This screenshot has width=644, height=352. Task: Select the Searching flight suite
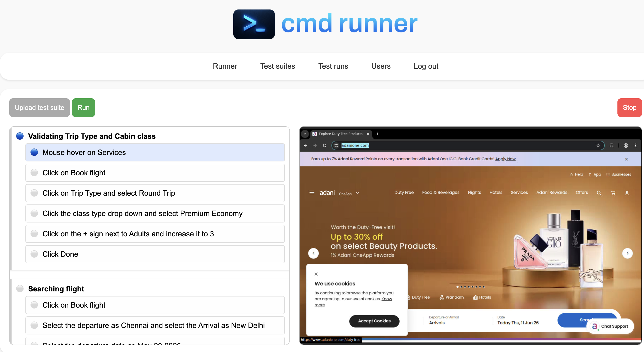coord(56,289)
